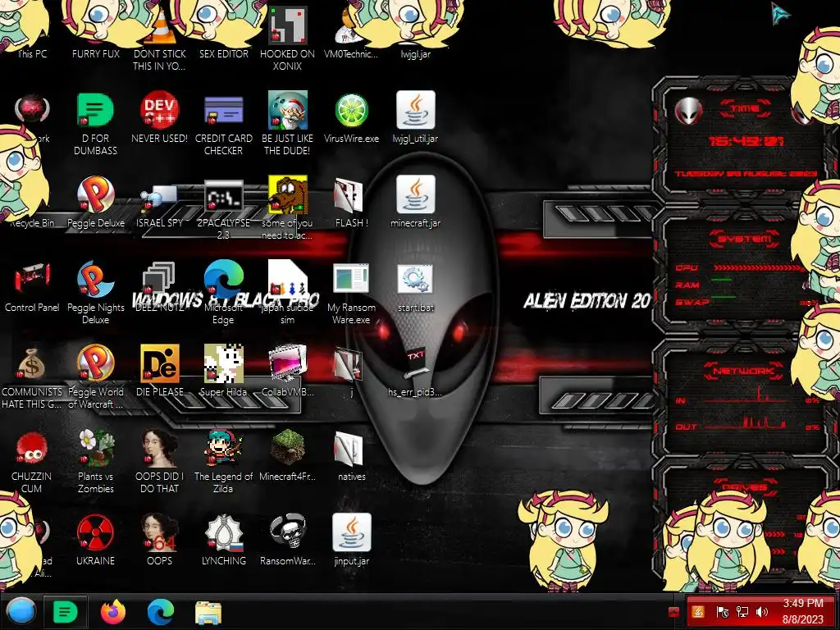840x630 pixels.
Task: Select the minecraft.jar file
Action: point(415,194)
